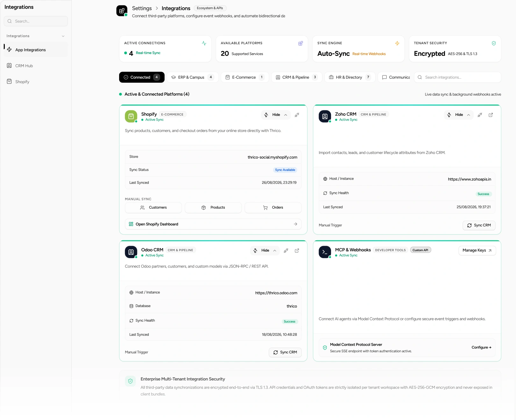The height and width of the screenshot is (420, 516).
Task: Click the shield icon beside Enterprise Multi-Tenant Security
Action: 130,381
